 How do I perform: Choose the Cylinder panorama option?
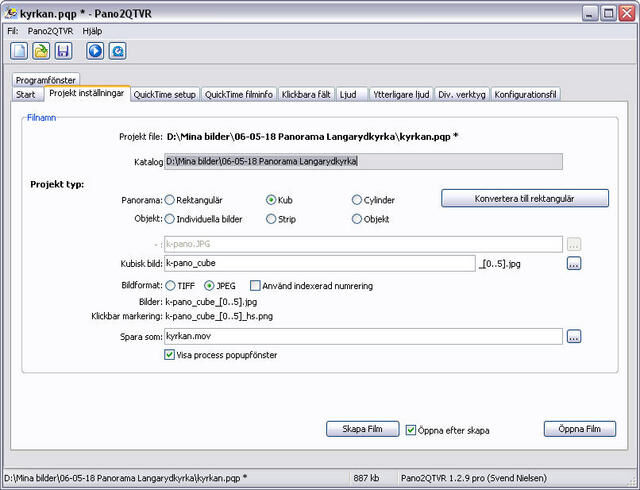(x=357, y=200)
